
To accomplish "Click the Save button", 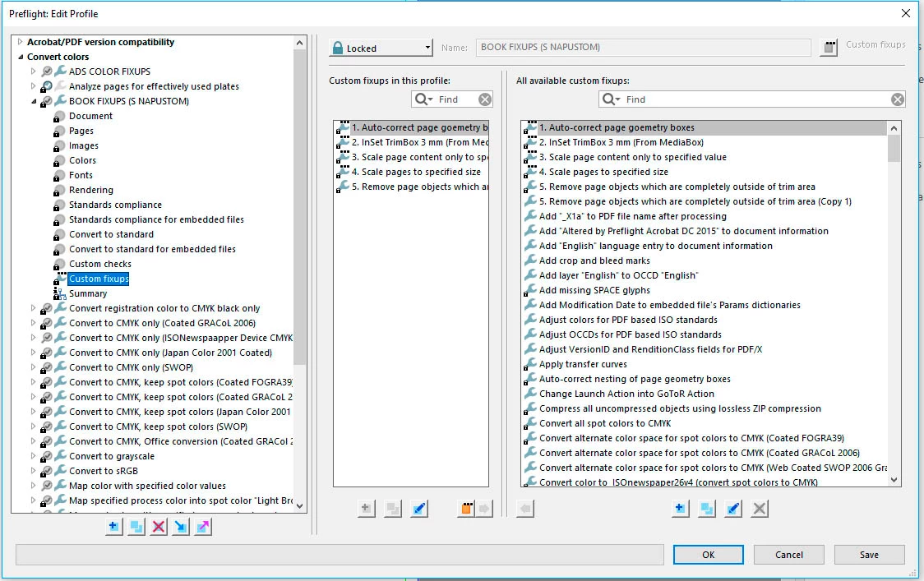I will [869, 555].
